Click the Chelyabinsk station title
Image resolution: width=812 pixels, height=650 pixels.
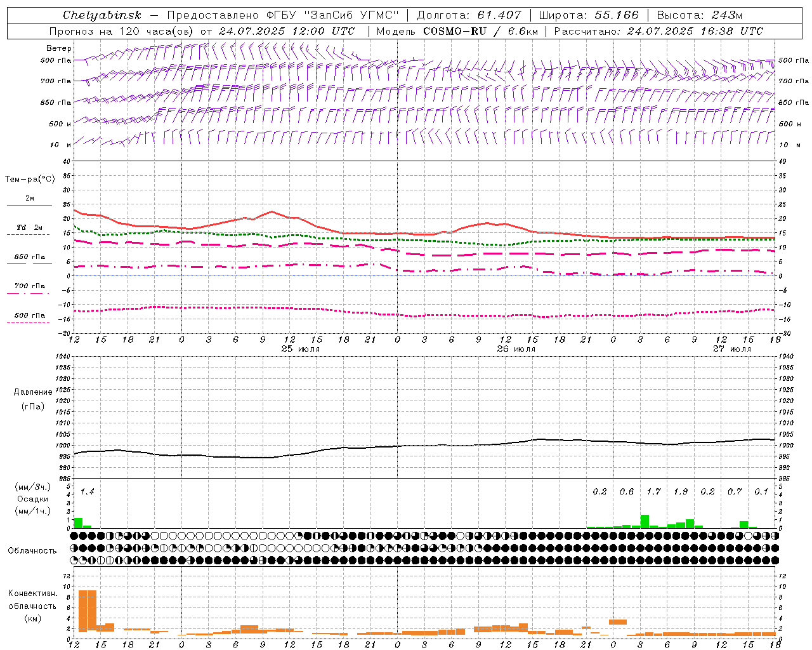point(102,15)
